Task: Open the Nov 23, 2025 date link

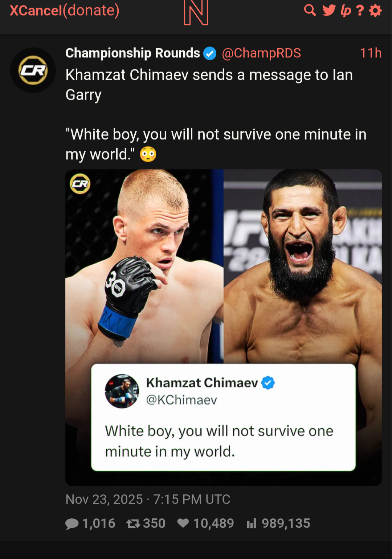Action: click(x=148, y=499)
